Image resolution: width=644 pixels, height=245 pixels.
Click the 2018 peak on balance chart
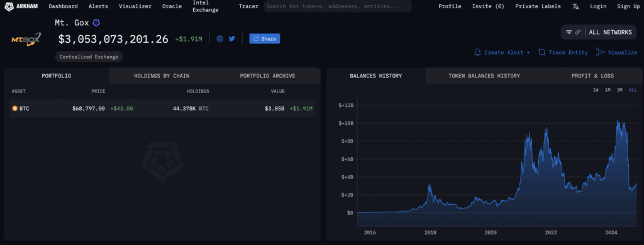429,186
